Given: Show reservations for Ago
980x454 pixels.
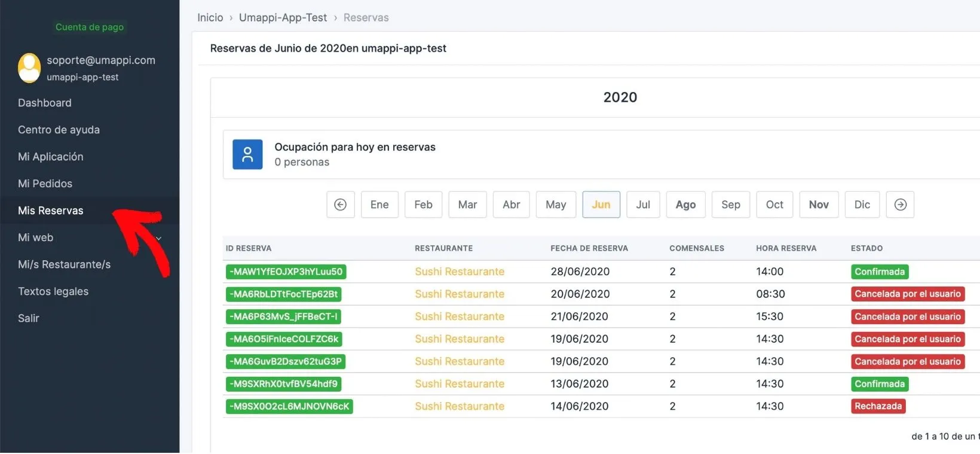Looking at the screenshot, I should click(685, 205).
